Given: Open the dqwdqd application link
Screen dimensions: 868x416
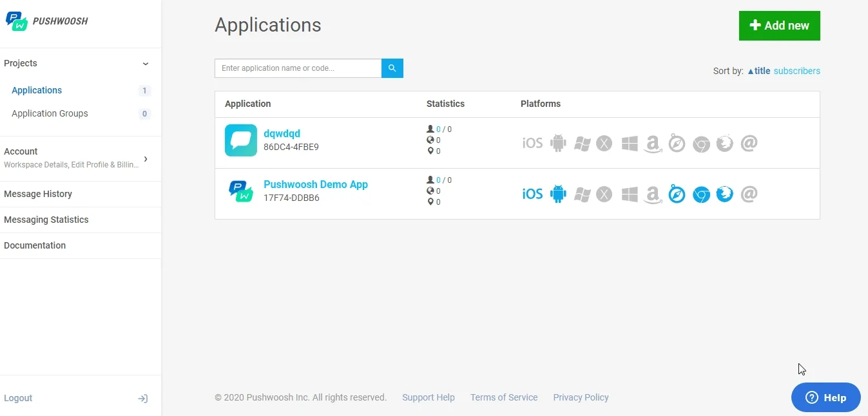Looking at the screenshot, I should point(282,133).
